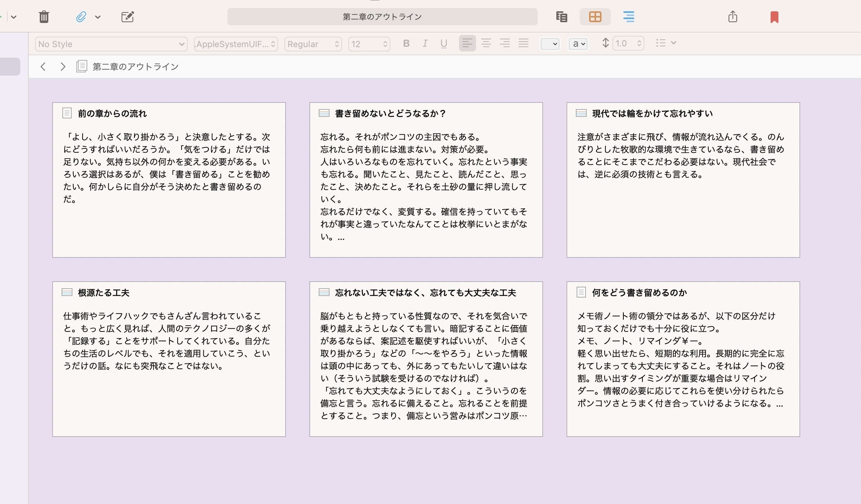The height and width of the screenshot is (504, 861).
Task: Switch to the outliner view icon
Action: [x=628, y=17]
